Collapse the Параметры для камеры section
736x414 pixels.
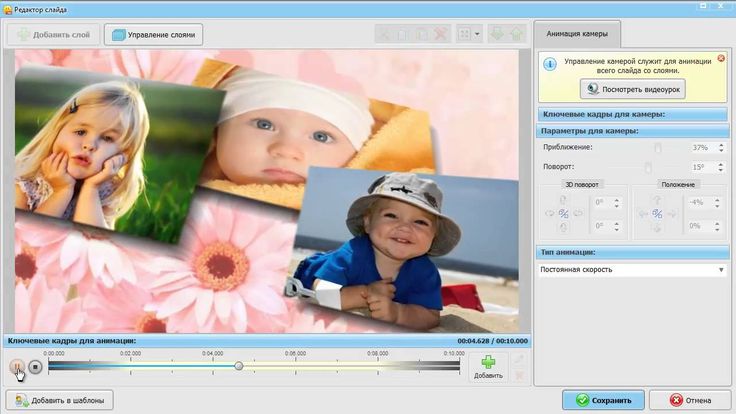tap(632, 131)
